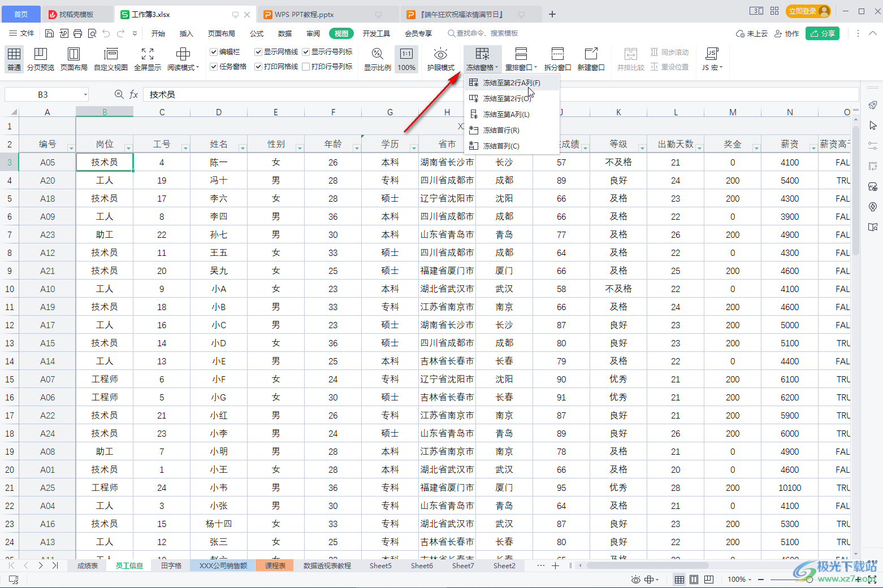The height and width of the screenshot is (588, 883).
Task: Click the save icon in quick toolbar
Action: coord(49,33)
